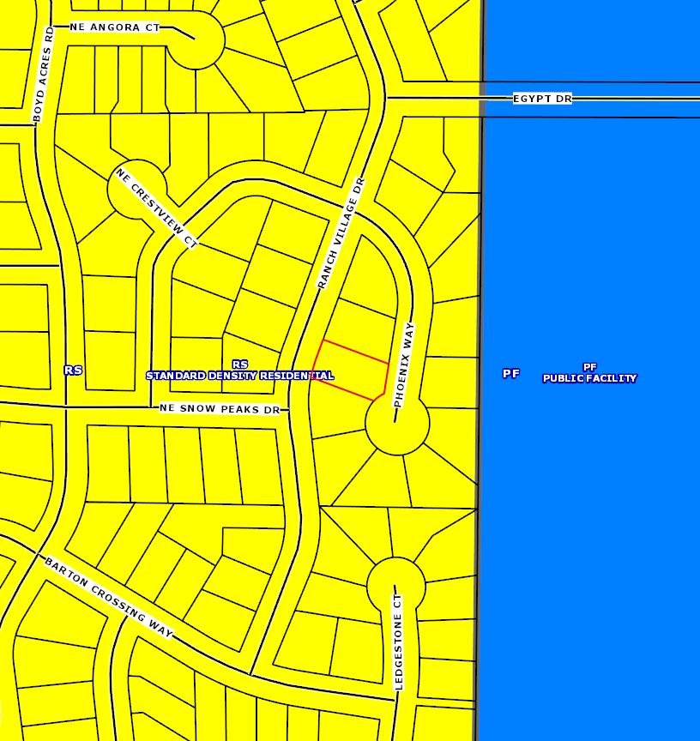Click the standalone RS label near Boyd Acres
This screenshot has width=700, height=741.
[x=73, y=370]
